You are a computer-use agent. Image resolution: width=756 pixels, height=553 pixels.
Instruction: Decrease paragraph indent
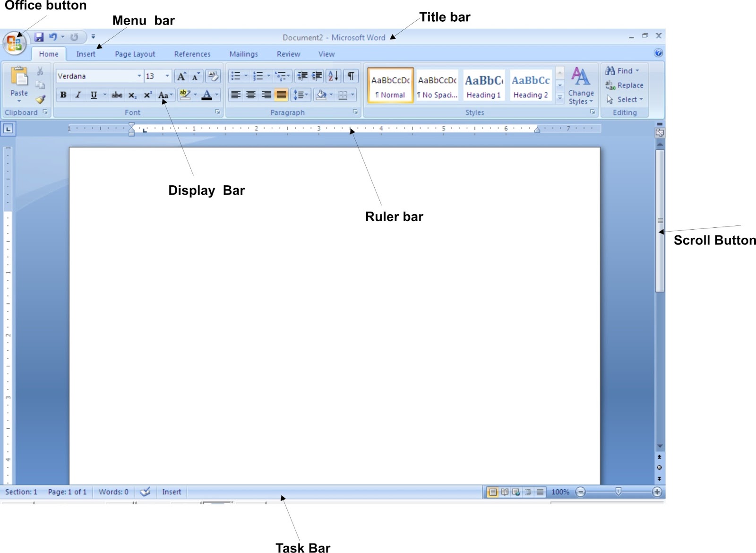tap(302, 76)
